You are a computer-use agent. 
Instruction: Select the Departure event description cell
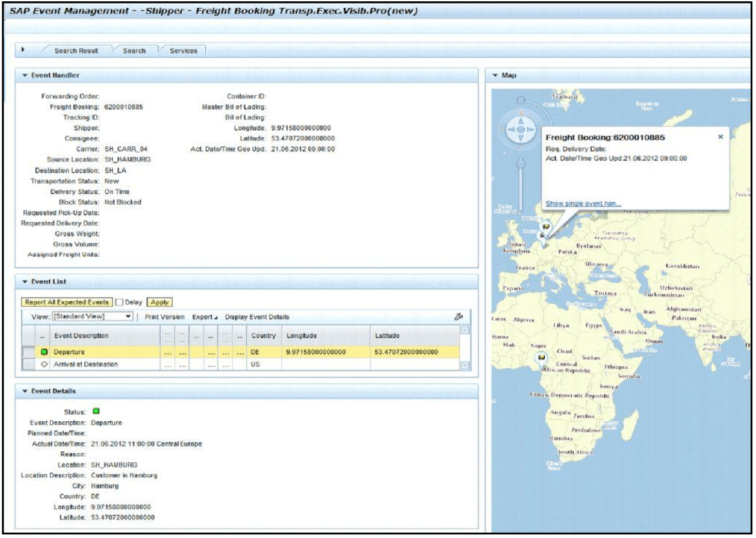(x=104, y=352)
